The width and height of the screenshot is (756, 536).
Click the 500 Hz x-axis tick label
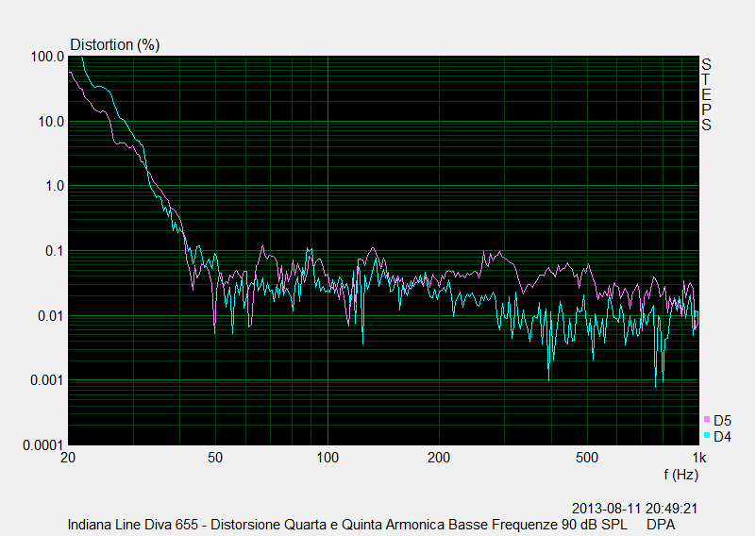587,458
